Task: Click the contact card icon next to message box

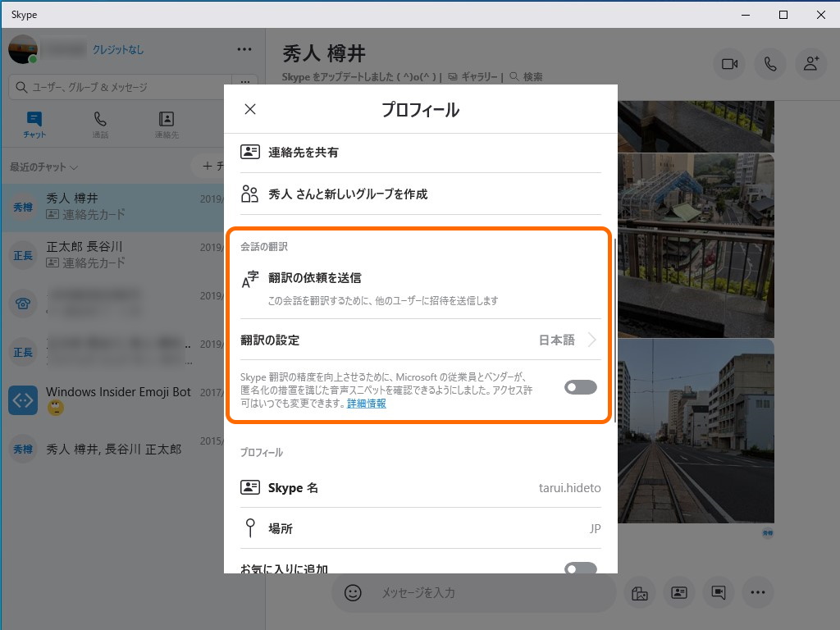Action: (679, 592)
